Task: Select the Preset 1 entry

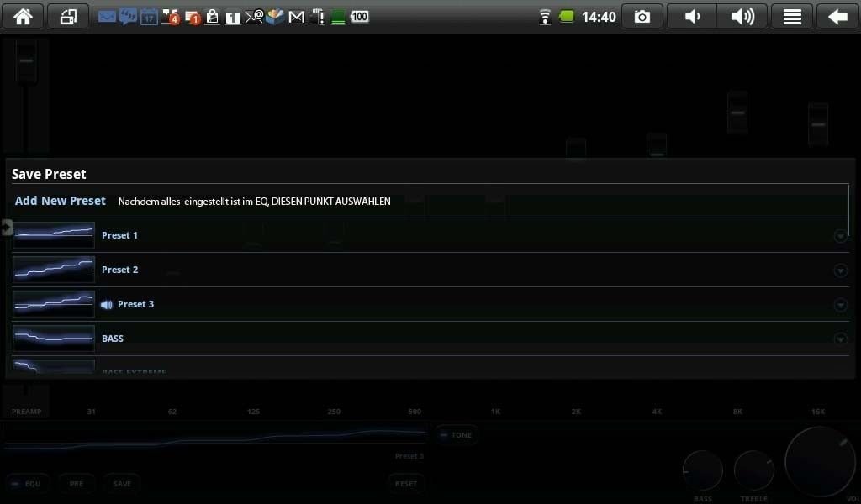Action: [x=430, y=235]
